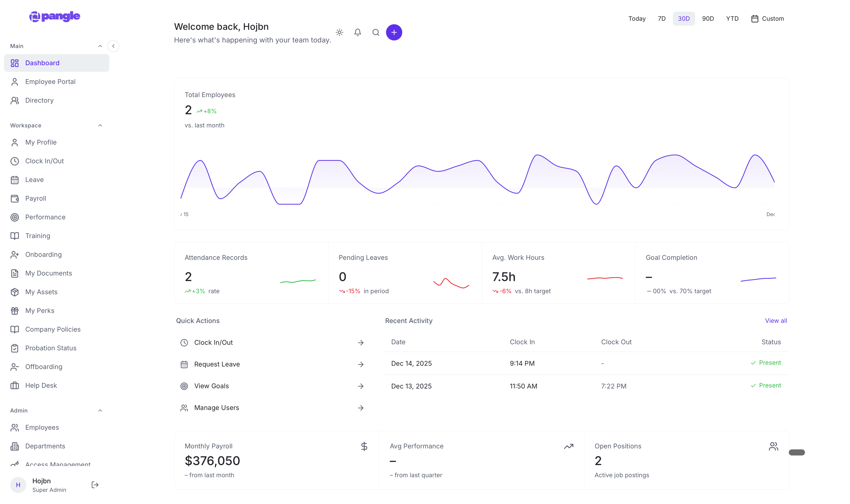Collapse the Workspace section chevron
The image size is (850, 504).
pos(100,125)
